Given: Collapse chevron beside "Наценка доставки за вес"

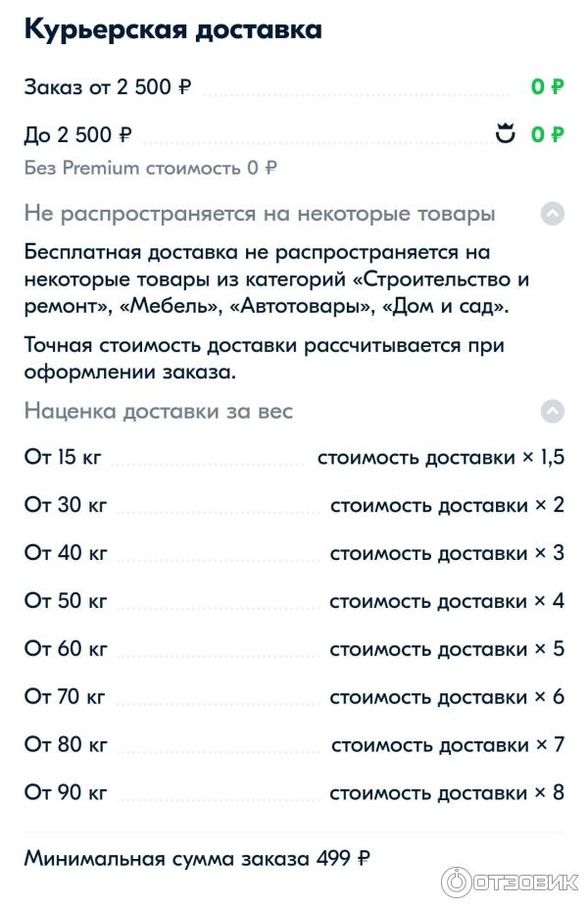Looking at the screenshot, I should (x=553, y=411).
